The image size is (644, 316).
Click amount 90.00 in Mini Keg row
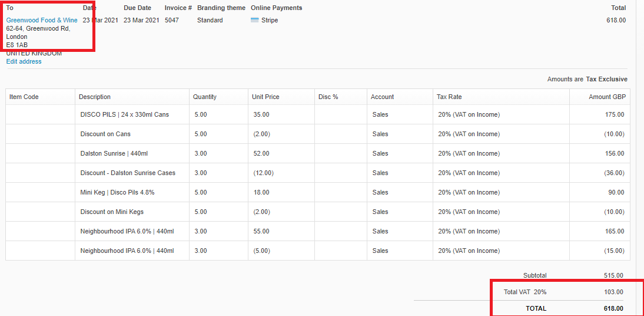tap(616, 192)
